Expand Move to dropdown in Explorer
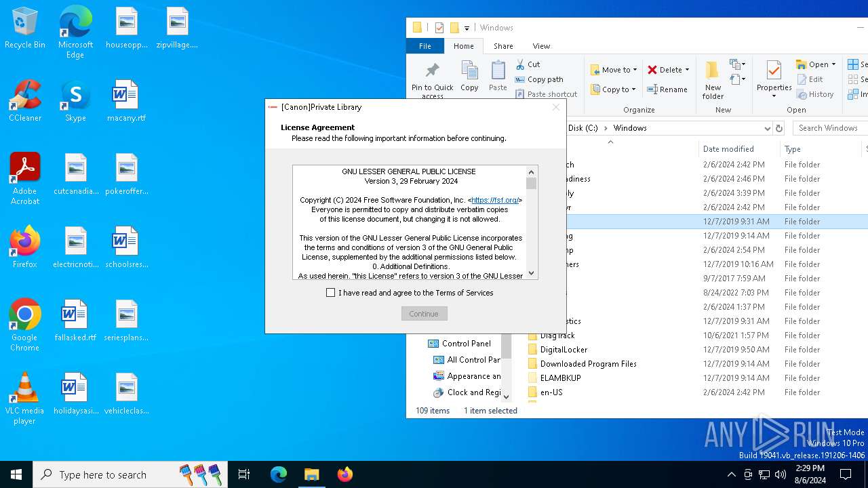This screenshot has width=868, height=488. (635, 70)
